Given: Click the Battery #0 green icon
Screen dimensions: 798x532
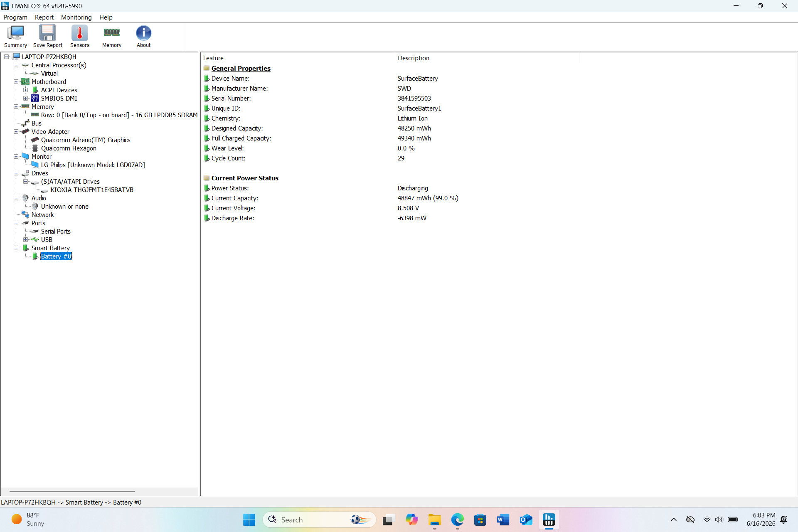Looking at the screenshot, I should [35, 256].
